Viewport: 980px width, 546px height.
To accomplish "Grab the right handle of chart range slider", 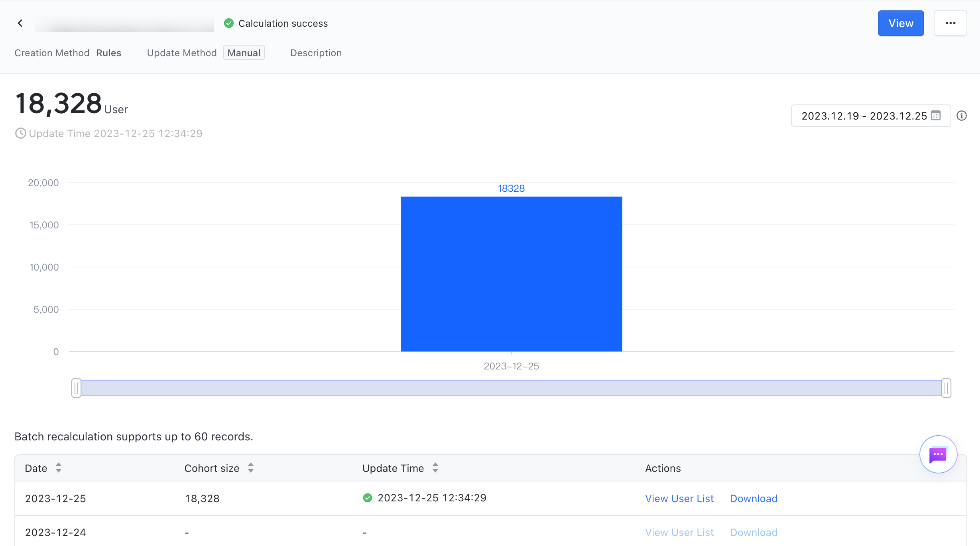I will pos(946,388).
